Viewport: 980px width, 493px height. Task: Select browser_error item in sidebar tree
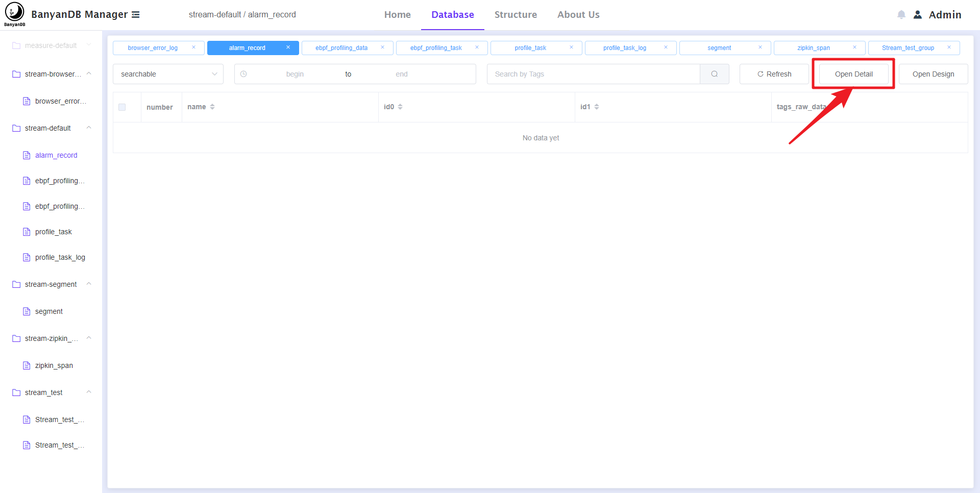[x=61, y=101]
